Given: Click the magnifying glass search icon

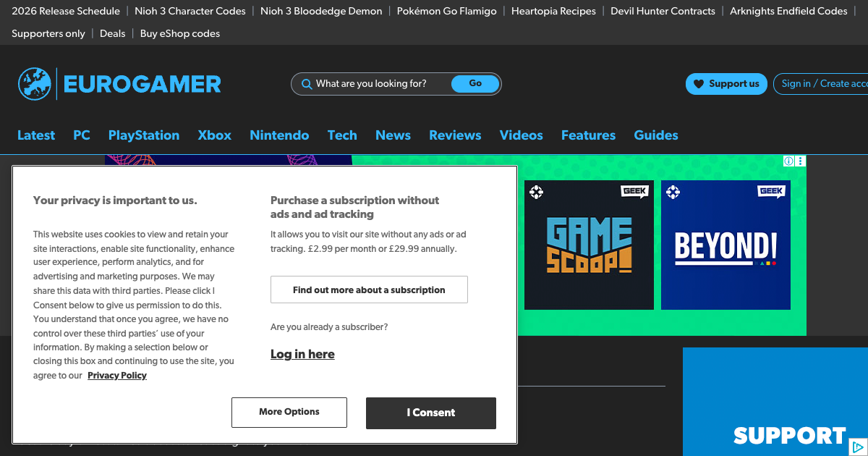Looking at the screenshot, I should 306,83.
